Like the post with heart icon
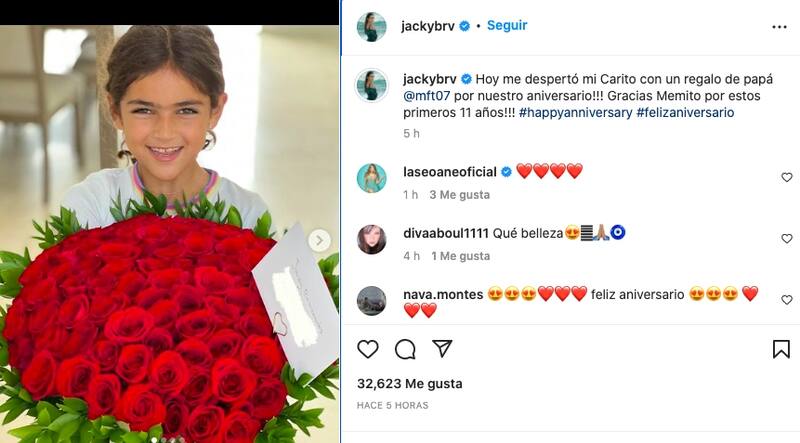Image resolution: width=800 pixels, height=443 pixels. [x=367, y=349]
